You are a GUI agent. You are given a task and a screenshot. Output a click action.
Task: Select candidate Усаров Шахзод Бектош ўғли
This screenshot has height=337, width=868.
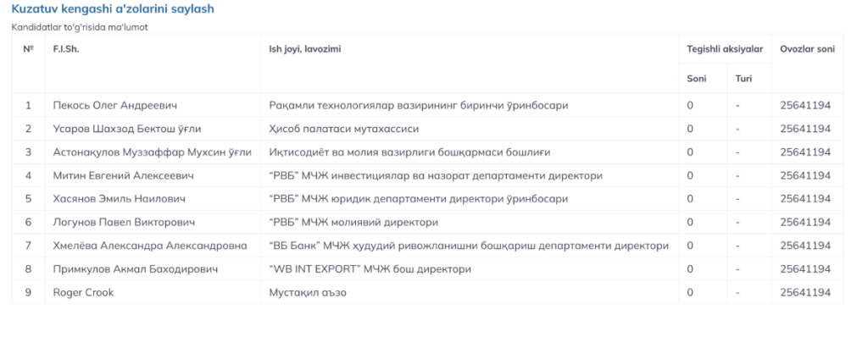point(127,129)
